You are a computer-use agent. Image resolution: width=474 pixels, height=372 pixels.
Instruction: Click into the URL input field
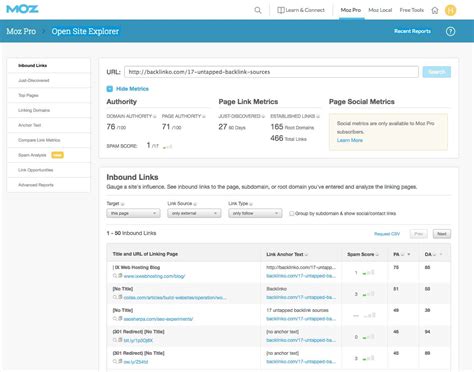[271, 72]
